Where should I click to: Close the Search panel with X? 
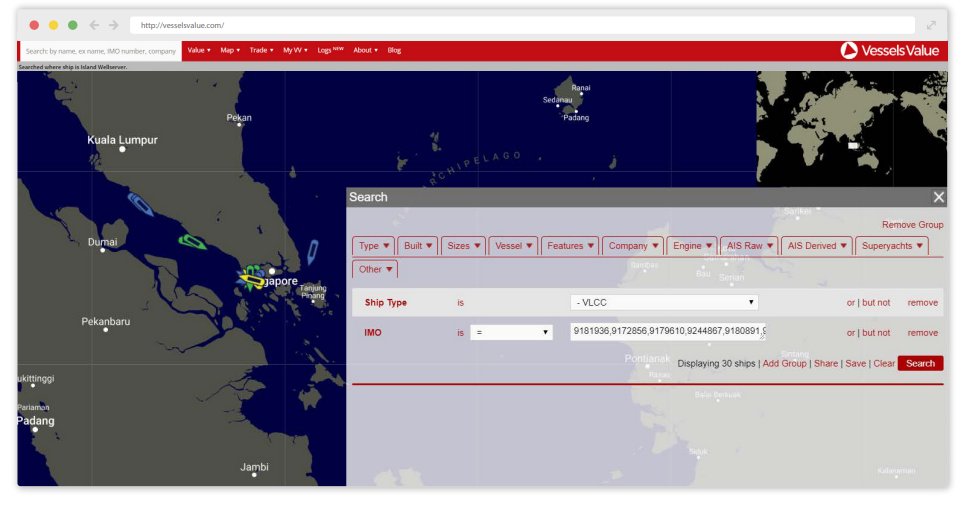[938, 197]
